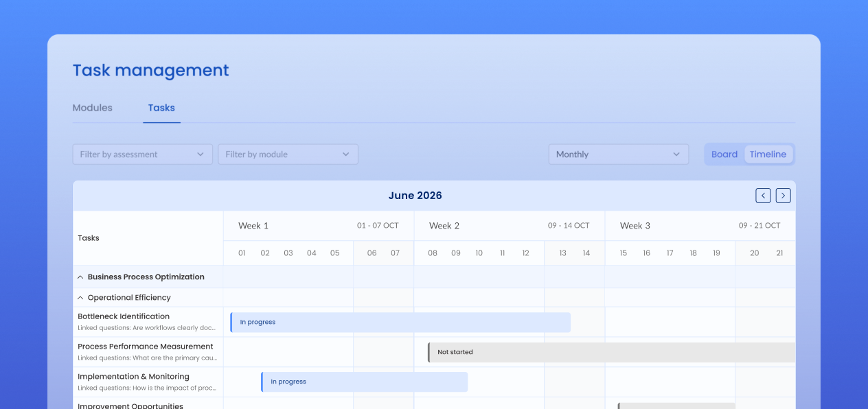This screenshot has height=409, width=868.
Task: Click Improvement Opportunities timeline bar
Action: 676,406
